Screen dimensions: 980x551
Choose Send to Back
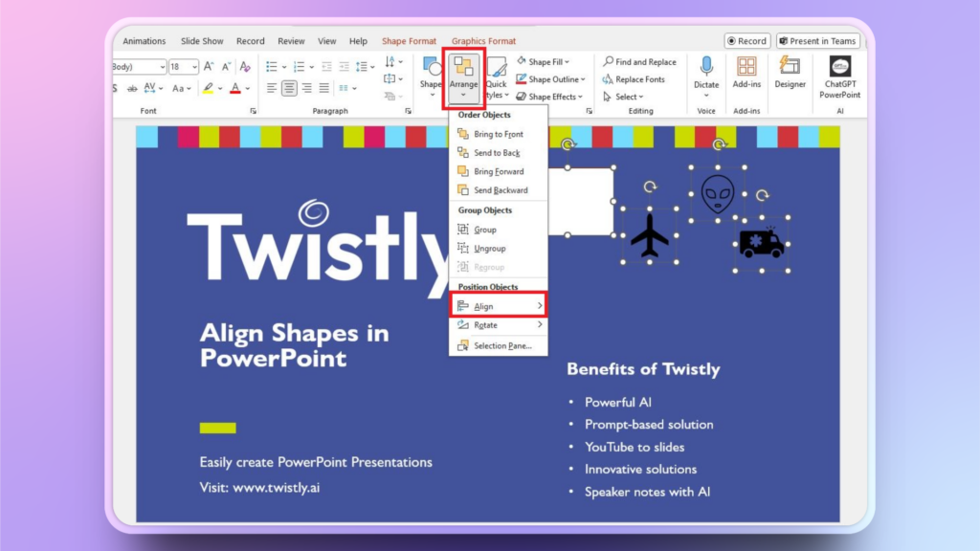coord(498,152)
